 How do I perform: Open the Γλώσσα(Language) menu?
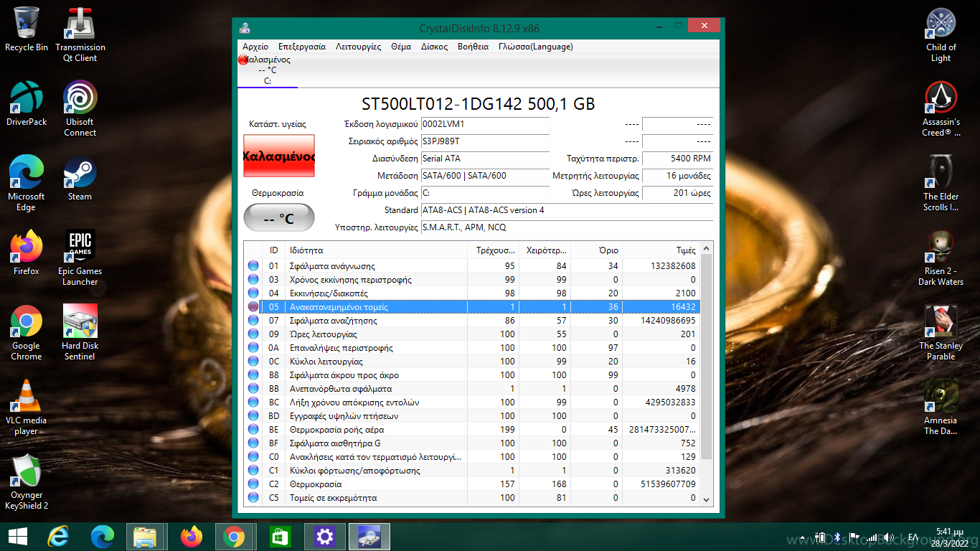click(x=535, y=47)
